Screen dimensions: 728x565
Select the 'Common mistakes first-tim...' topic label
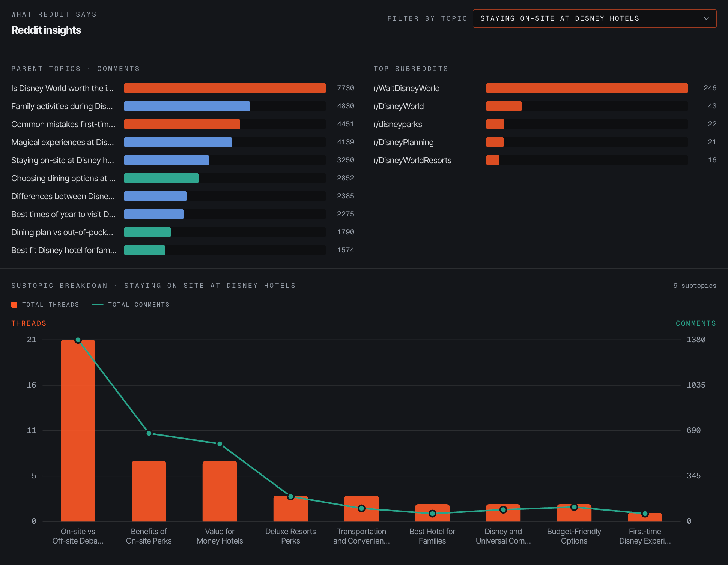point(63,124)
